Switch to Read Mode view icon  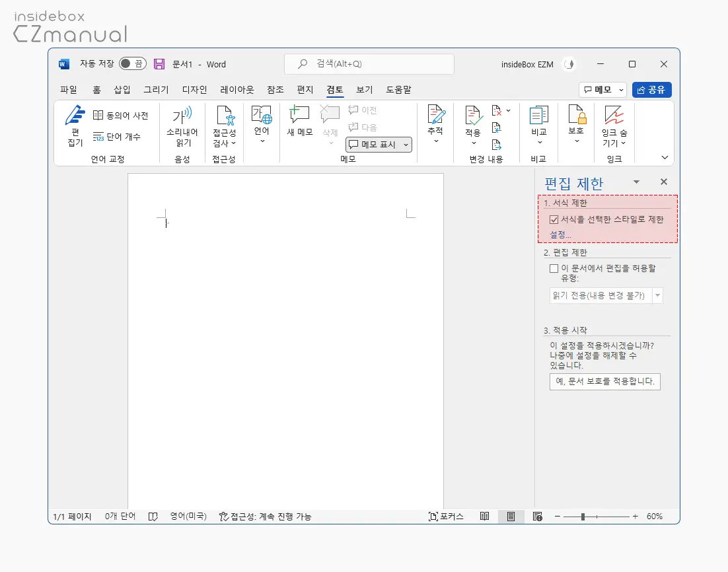[484, 517]
